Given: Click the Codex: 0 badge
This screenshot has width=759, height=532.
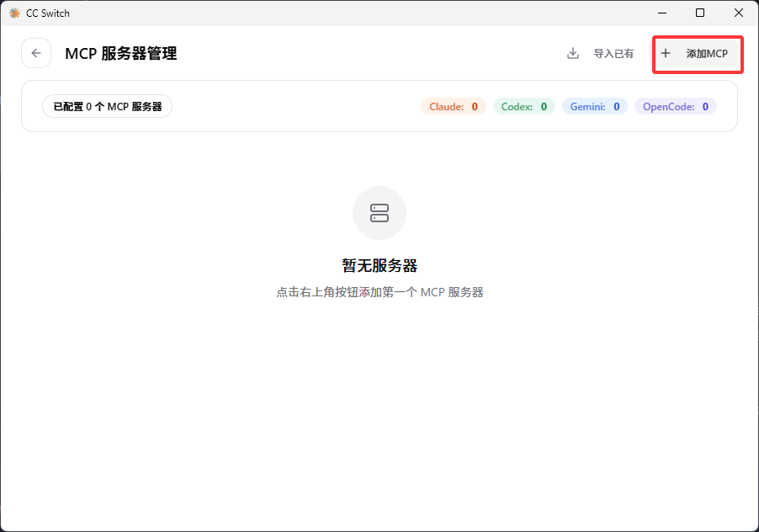Looking at the screenshot, I should coord(523,107).
